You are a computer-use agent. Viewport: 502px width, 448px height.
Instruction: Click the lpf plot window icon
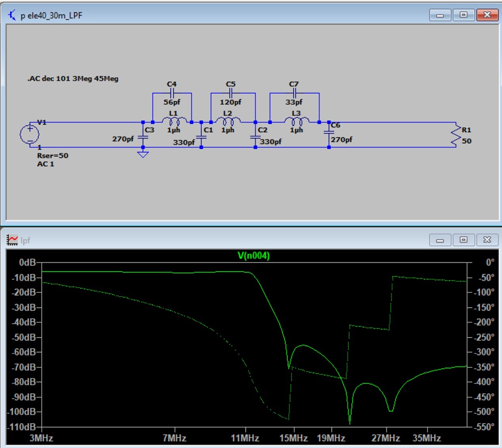12,240
